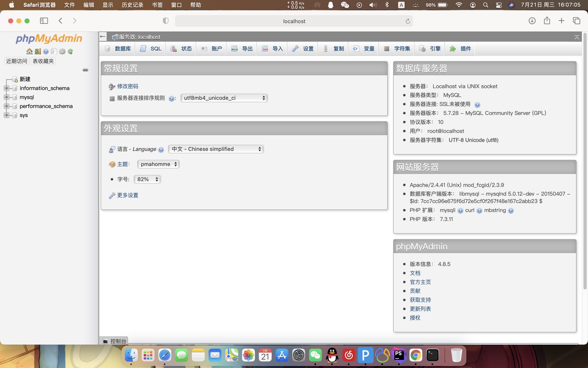Switch to the SQL tab
Screen dimensions: 588x368
[151, 49]
